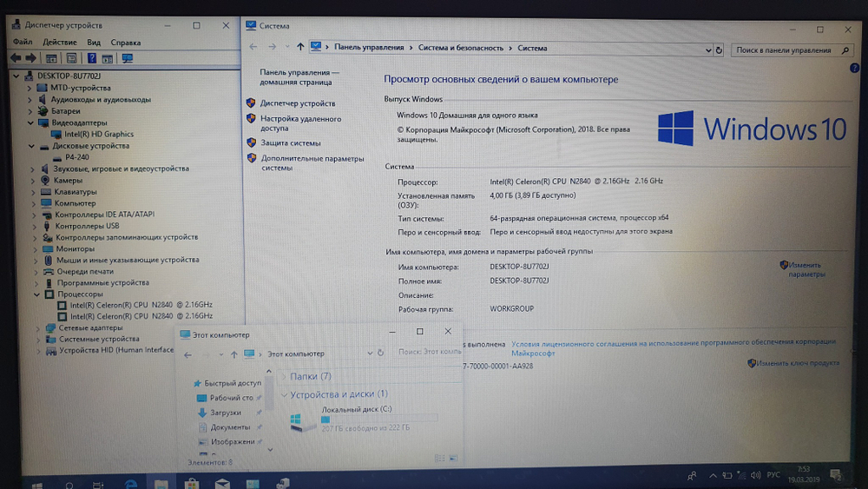Open Действие menu in Device Manager
This screenshot has height=489, width=868.
[60, 42]
